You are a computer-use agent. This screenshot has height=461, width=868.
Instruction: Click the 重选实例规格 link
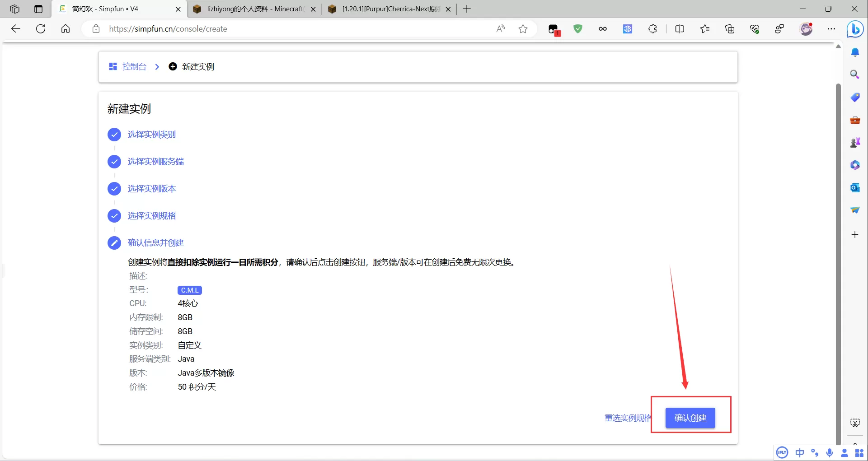628,418
